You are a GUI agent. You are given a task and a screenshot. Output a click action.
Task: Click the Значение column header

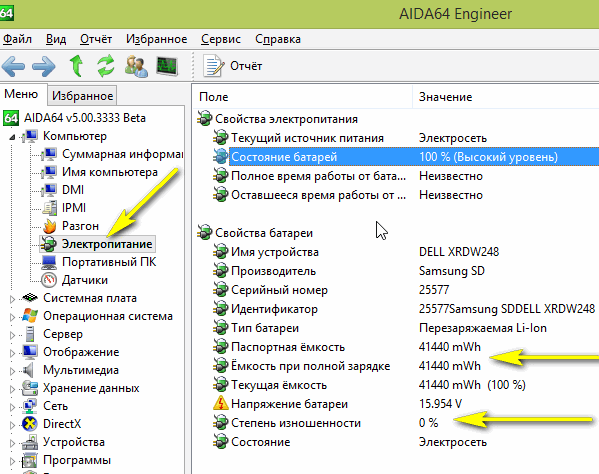[445, 97]
